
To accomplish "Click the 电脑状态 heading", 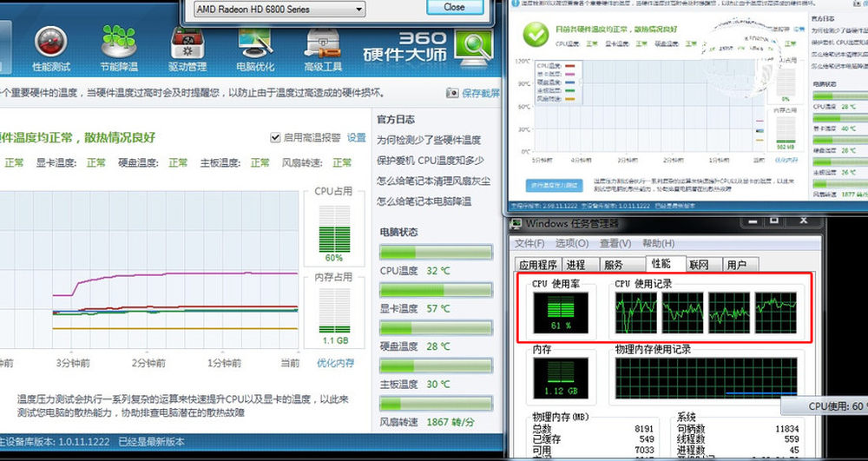I will click(398, 232).
